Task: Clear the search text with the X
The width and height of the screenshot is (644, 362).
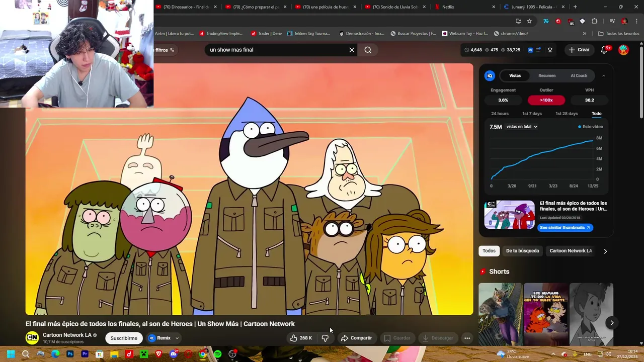Action: pyautogui.click(x=352, y=50)
